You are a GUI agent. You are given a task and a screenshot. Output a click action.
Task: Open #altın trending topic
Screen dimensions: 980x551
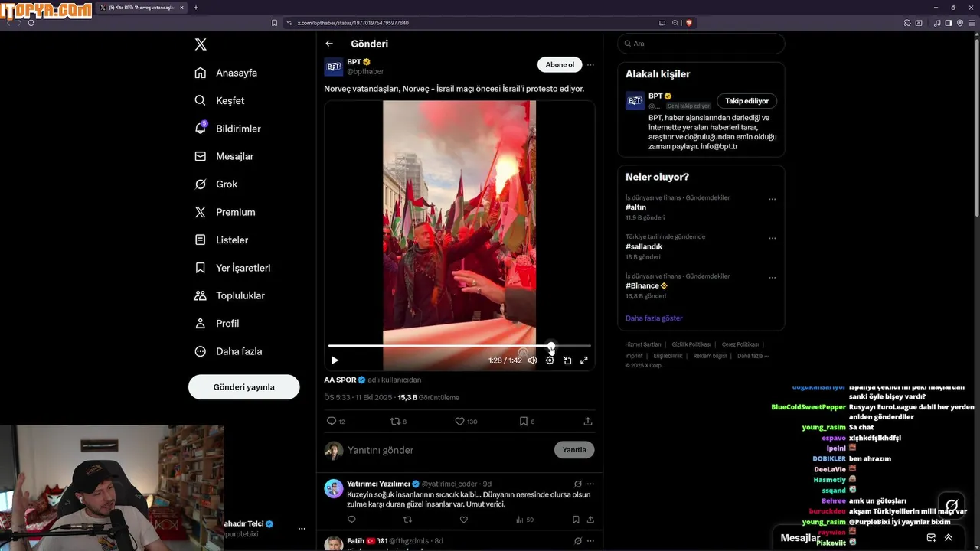click(x=635, y=207)
